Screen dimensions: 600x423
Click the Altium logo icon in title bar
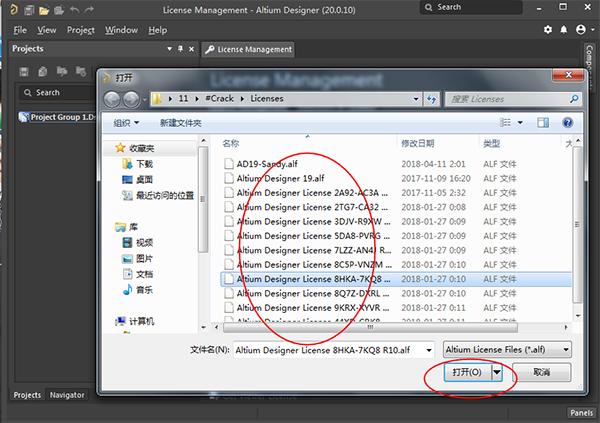coord(13,9)
